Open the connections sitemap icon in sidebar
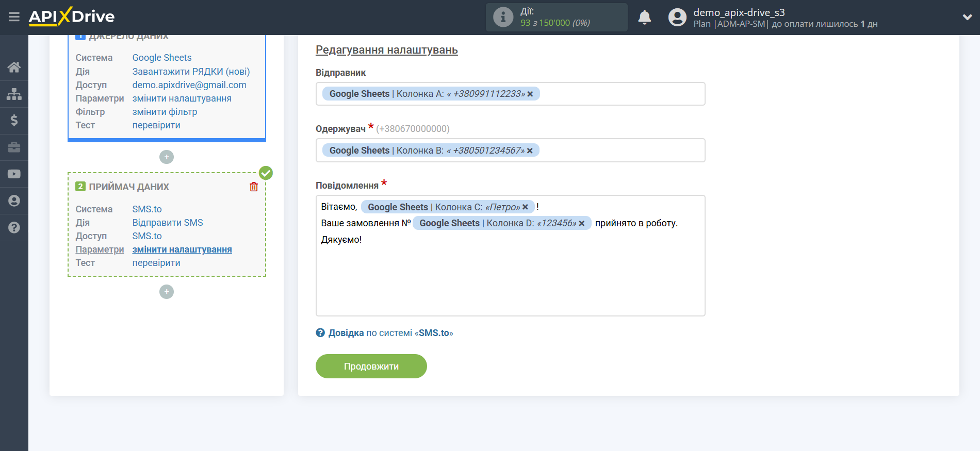 [14, 94]
